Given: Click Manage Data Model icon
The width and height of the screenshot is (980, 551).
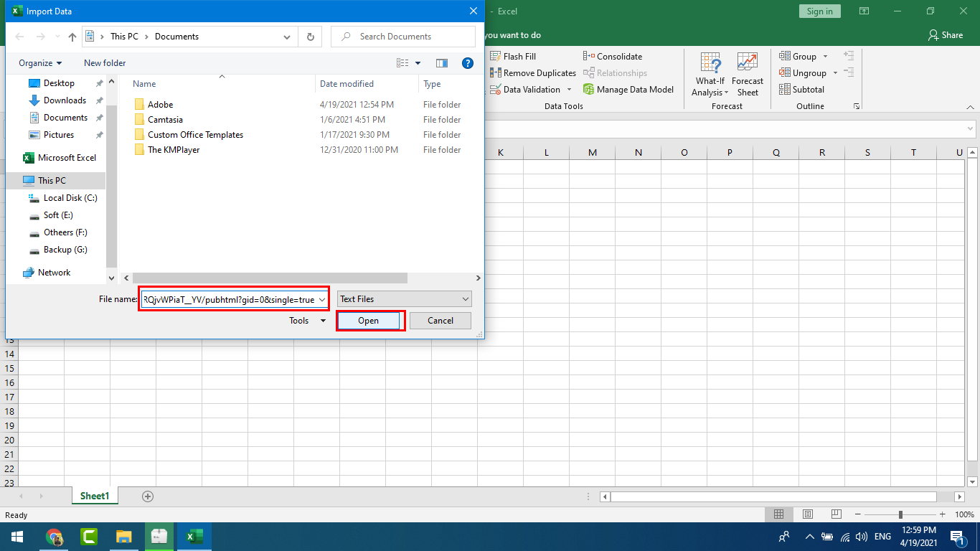Looking at the screenshot, I should tap(589, 90).
